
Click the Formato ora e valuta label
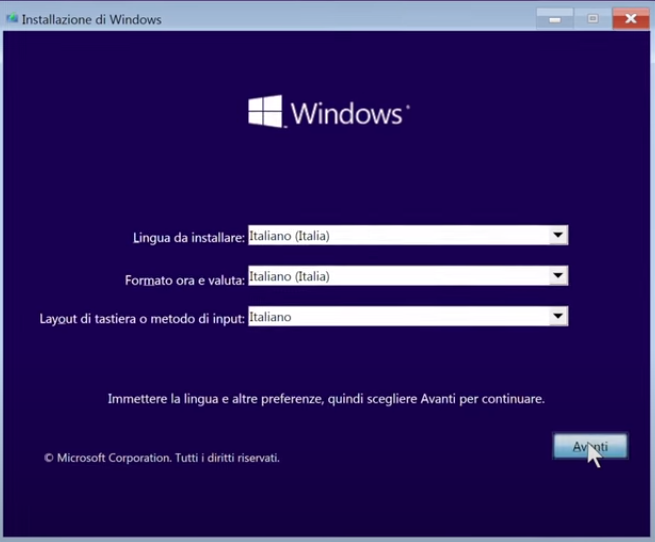pyautogui.click(x=185, y=280)
